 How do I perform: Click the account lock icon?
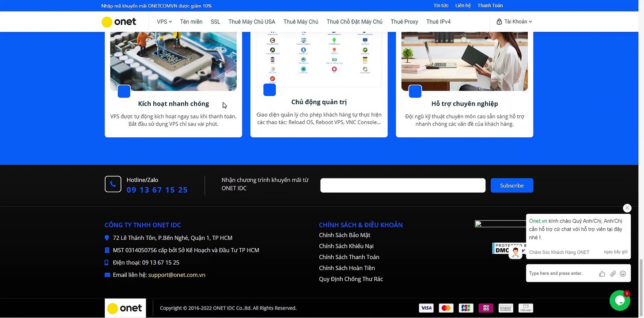click(499, 22)
